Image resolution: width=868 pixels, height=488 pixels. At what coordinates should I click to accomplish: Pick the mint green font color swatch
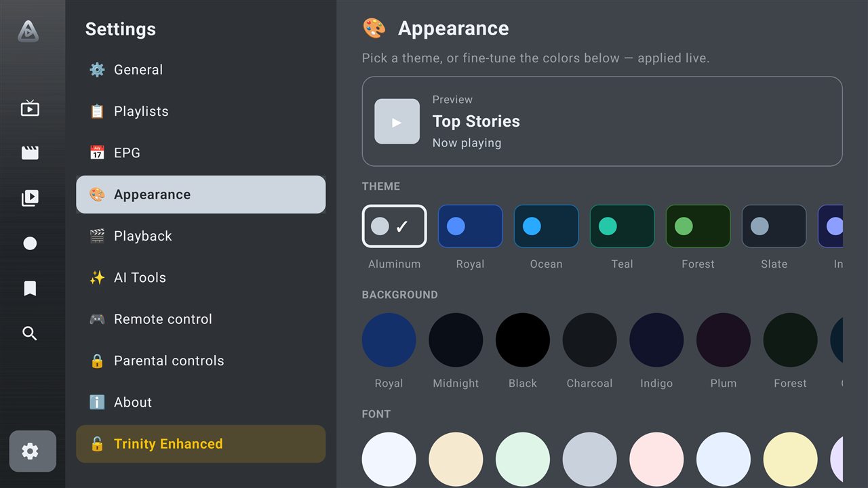[x=523, y=460]
